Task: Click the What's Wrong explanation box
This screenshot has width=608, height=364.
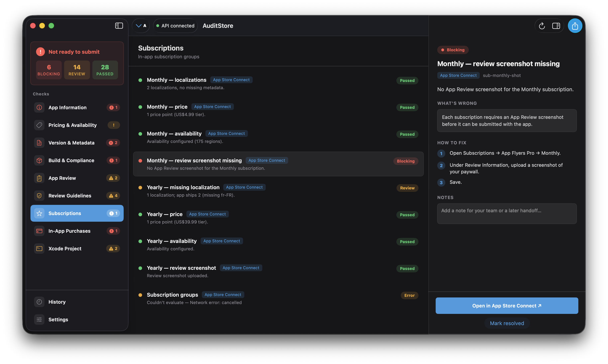Action: 507,121
